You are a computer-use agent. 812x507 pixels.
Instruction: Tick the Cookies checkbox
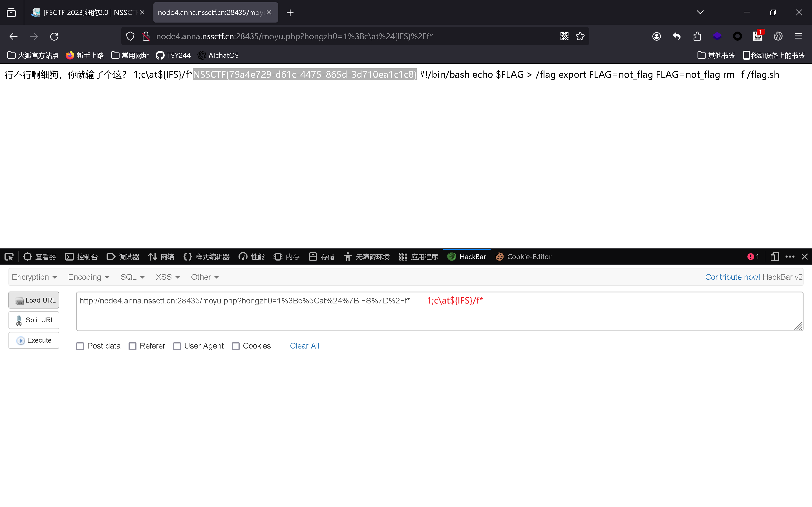point(236,346)
